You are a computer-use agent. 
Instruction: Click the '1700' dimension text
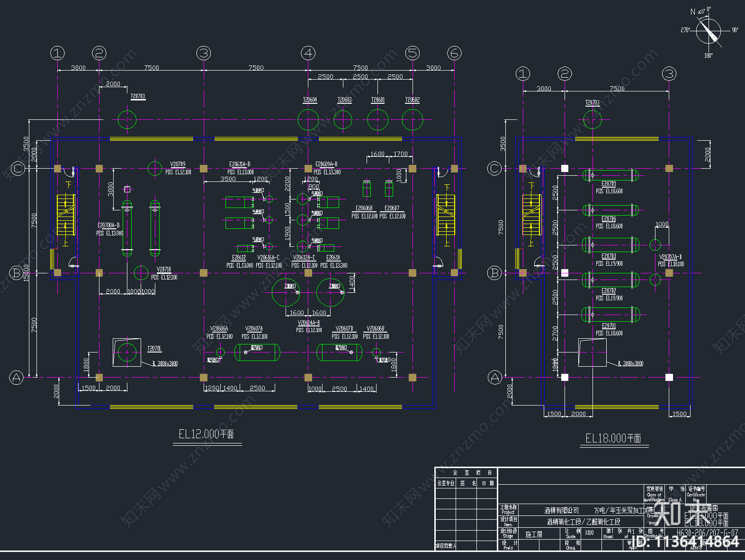(401, 154)
